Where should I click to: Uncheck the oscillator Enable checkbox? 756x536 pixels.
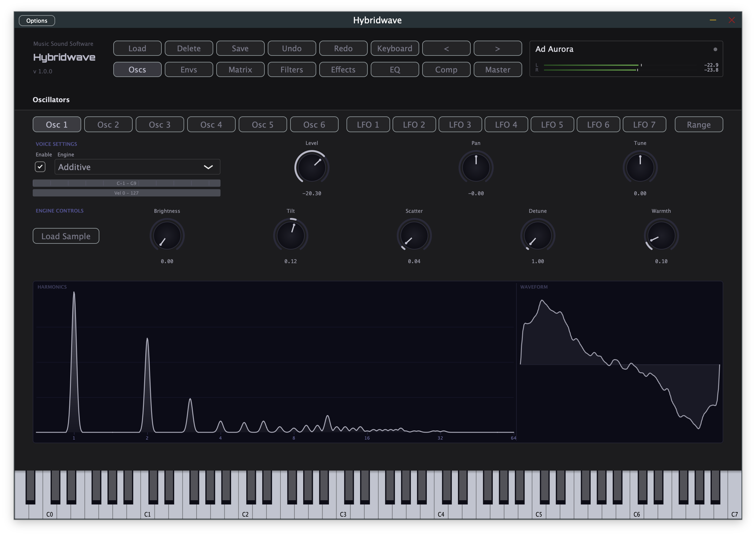[x=40, y=167]
